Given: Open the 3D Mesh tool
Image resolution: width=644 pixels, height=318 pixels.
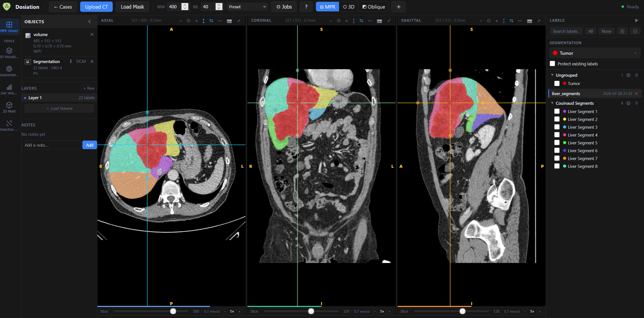Looking at the screenshot, I should (9, 108).
